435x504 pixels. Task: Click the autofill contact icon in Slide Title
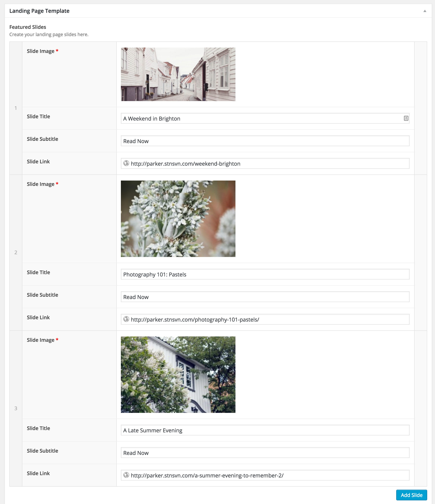tap(406, 118)
